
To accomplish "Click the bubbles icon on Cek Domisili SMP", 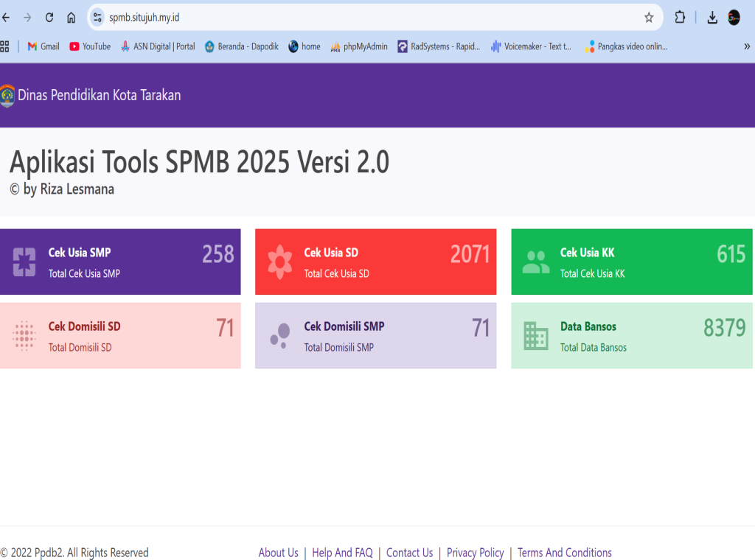I will pos(279,335).
